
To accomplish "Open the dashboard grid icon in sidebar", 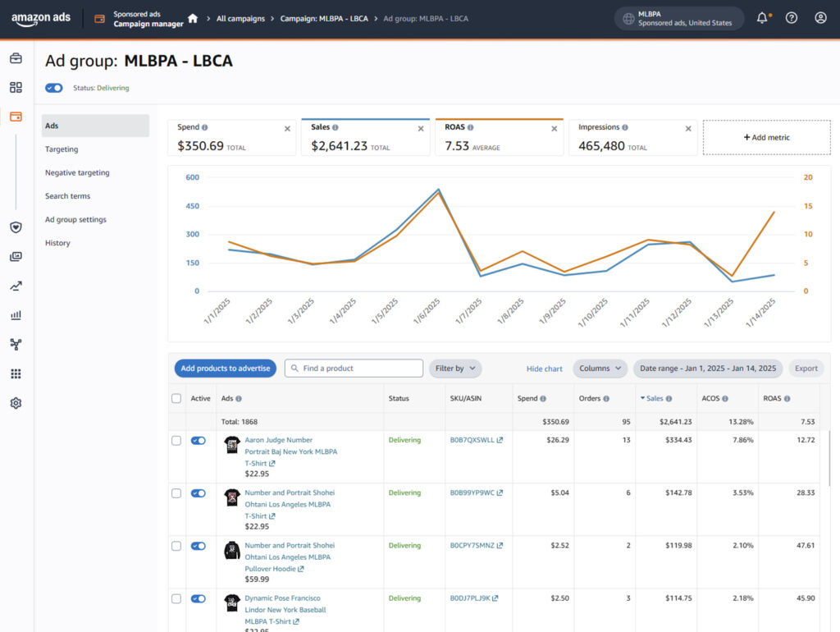I will pos(16,87).
